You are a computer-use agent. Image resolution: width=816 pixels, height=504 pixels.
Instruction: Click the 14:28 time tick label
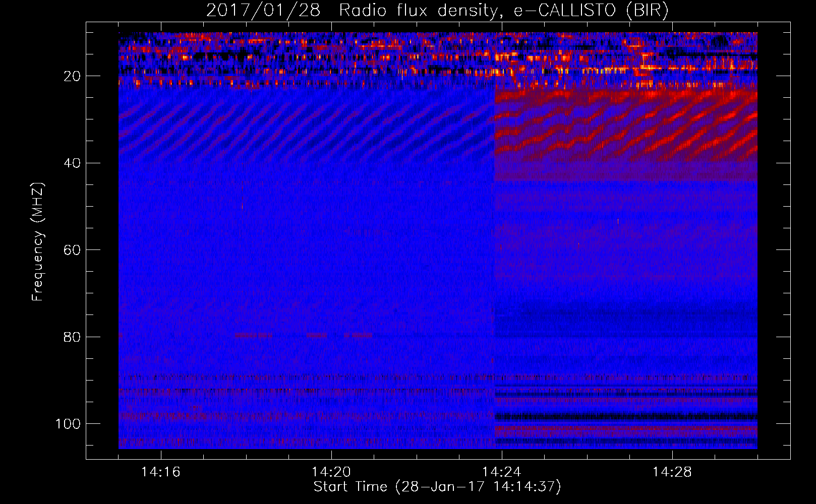(x=672, y=472)
